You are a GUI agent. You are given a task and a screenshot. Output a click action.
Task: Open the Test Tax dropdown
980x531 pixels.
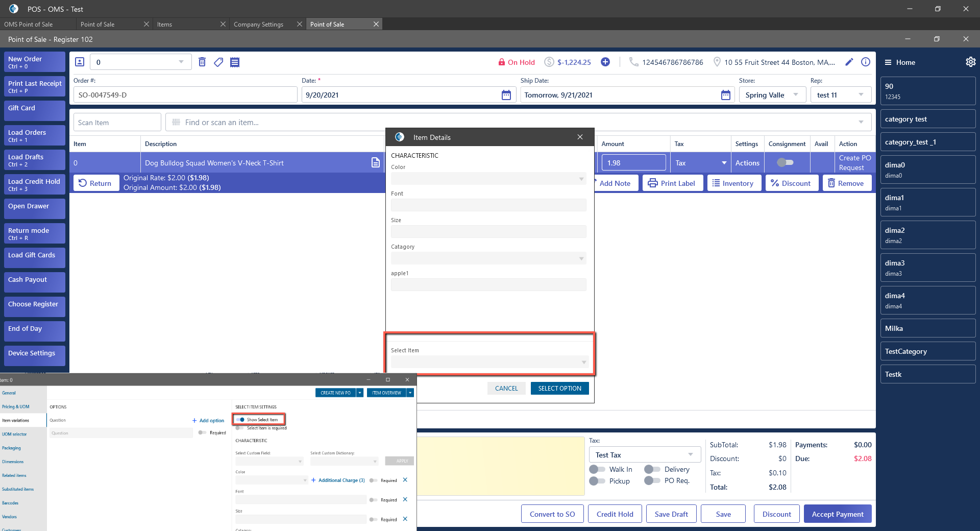click(691, 454)
